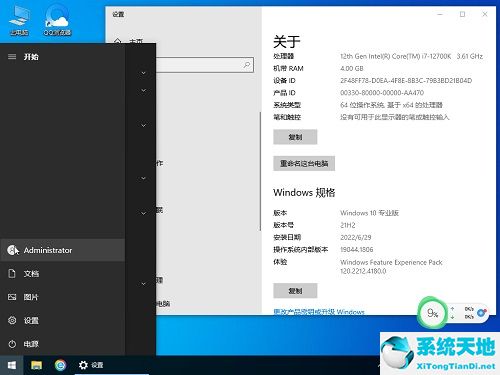Image resolution: width=500 pixels, height=375 pixels.
Task: Click the Administrator user avatar icon
Action: pos(13,250)
